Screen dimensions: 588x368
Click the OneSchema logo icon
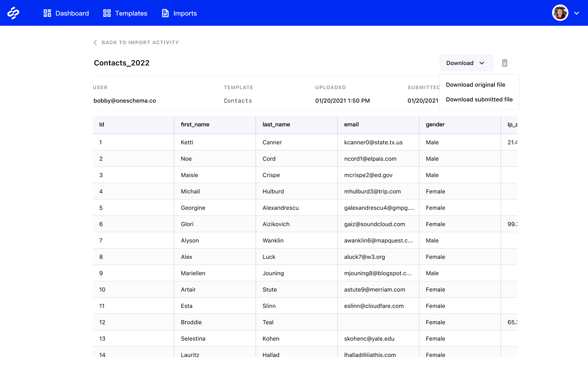coord(13,13)
